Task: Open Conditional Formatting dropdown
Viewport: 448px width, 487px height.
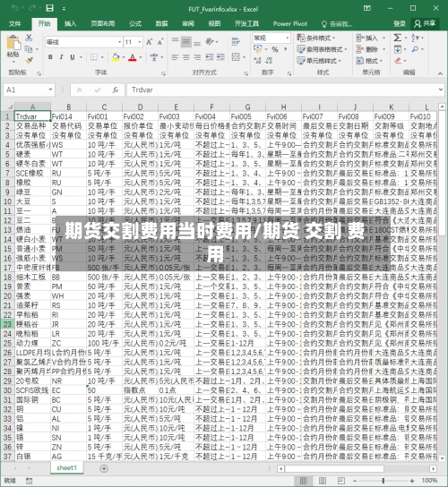Action: coord(316,38)
